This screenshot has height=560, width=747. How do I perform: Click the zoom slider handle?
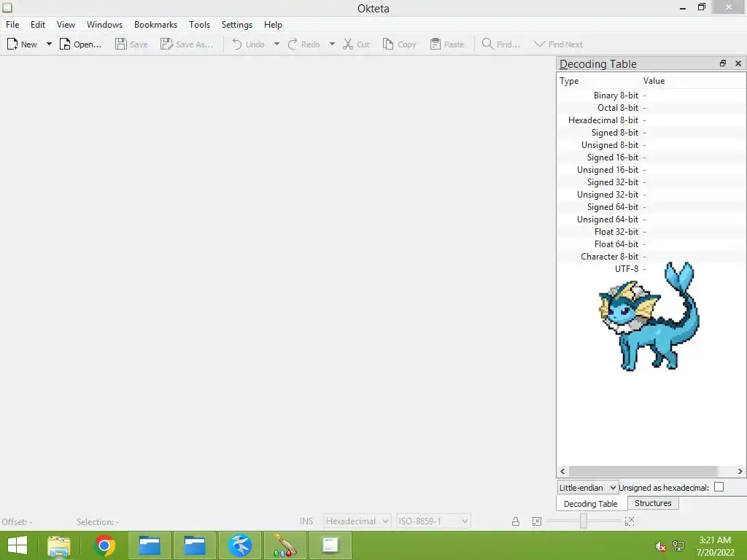point(583,521)
